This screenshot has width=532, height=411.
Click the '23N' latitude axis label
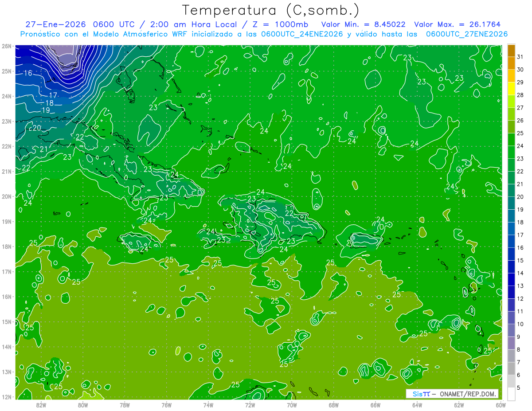(6, 121)
